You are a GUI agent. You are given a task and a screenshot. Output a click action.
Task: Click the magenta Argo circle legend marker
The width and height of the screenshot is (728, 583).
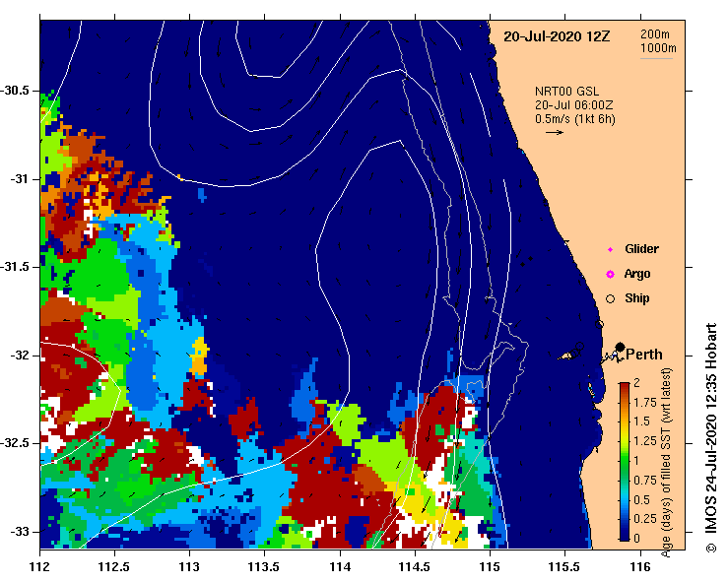tap(610, 275)
